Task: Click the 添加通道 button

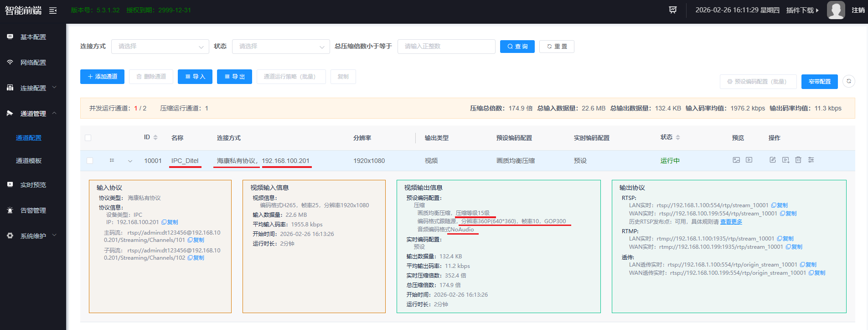Action: pos(103,77)
